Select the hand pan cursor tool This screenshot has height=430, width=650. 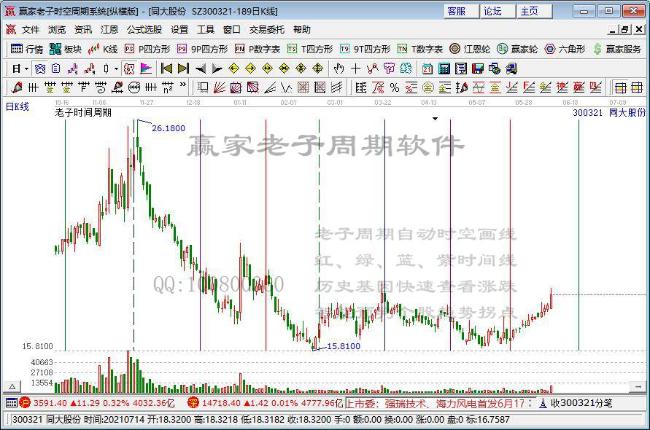[339, 68]
